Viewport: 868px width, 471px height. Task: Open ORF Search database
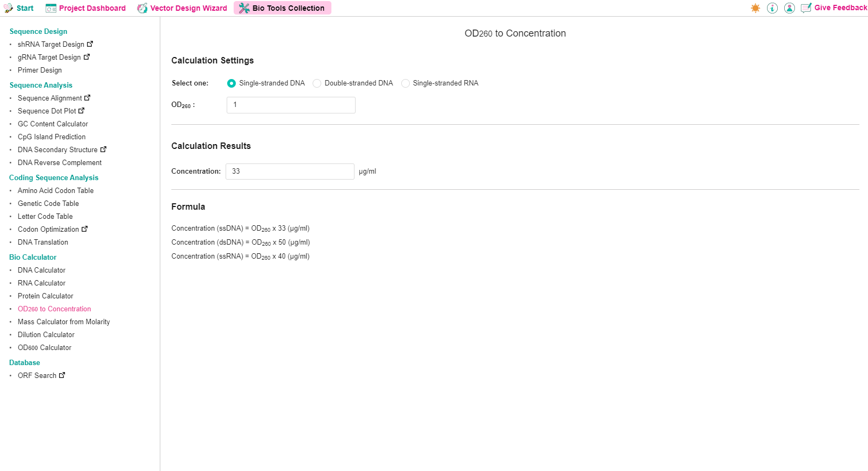(x=37, y=375)
